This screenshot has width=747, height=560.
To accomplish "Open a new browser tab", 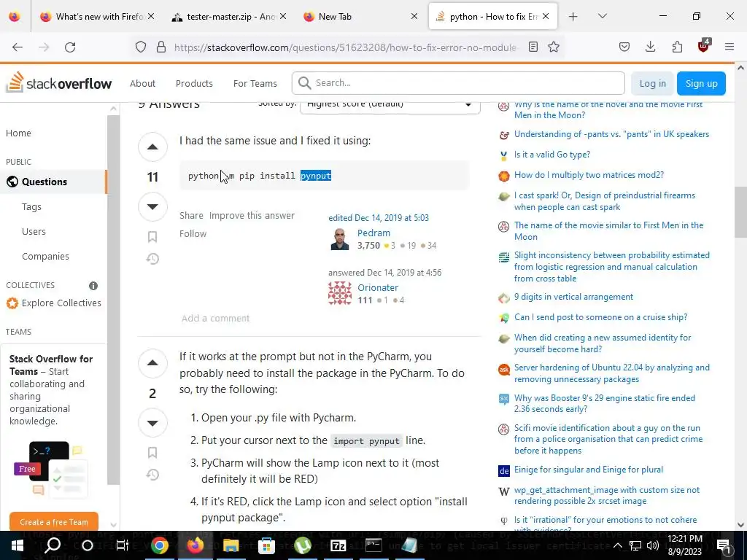I will (x=573, y=17).
